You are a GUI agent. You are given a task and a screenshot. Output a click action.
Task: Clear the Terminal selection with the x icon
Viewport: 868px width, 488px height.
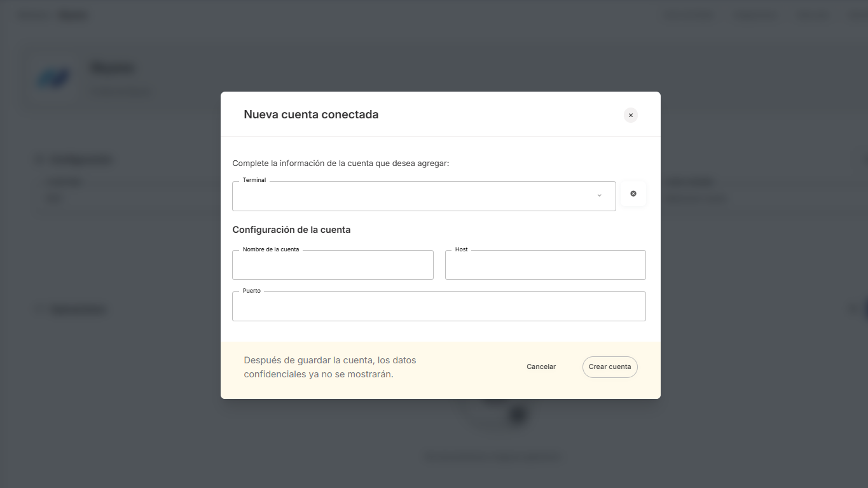coord(633,194)
